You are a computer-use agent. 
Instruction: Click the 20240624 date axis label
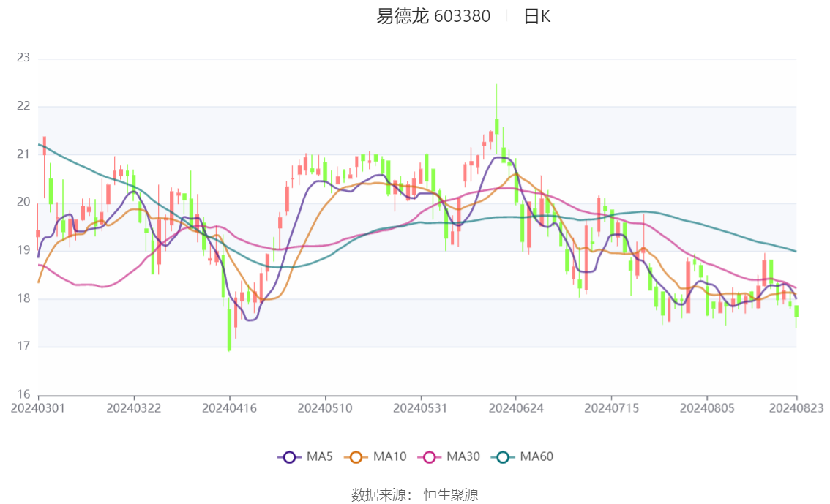(x=516, y=408)
